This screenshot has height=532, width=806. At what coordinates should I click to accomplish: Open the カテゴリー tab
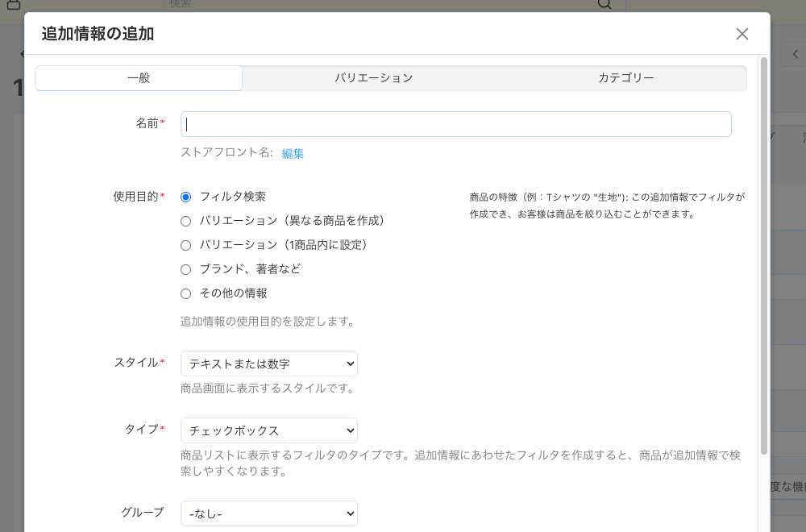pos(625,78)
